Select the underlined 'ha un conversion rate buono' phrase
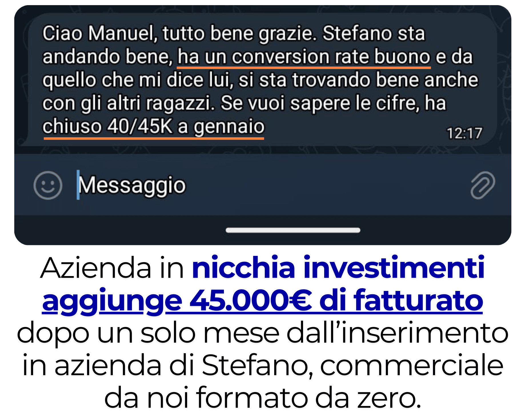The image size is (525, 420). point(304,57)
